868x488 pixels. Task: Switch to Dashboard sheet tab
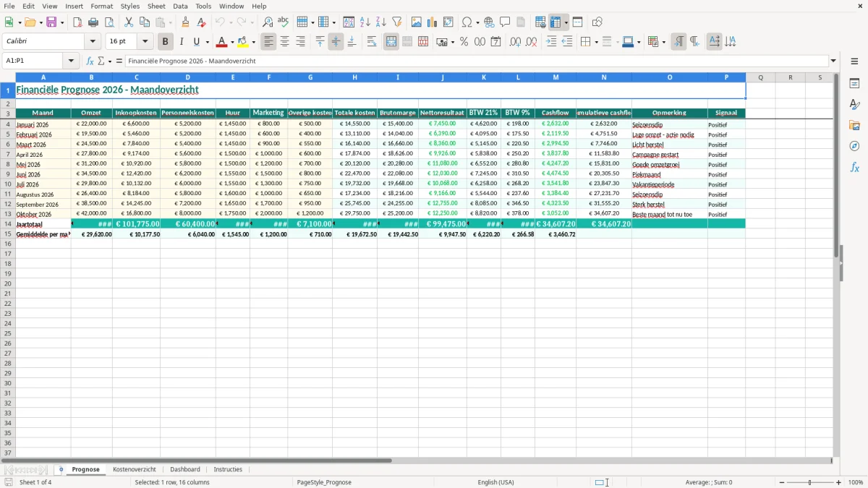[185, 469]
